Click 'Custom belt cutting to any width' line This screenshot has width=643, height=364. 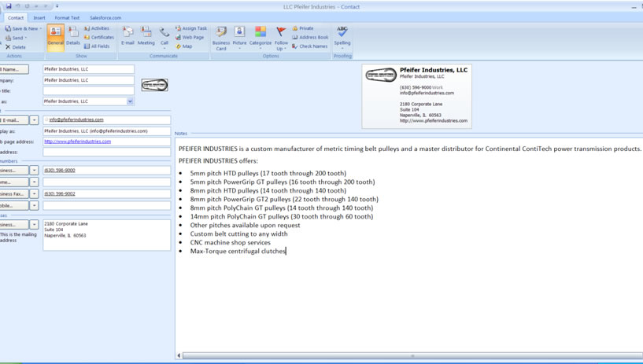click(238, 233)
